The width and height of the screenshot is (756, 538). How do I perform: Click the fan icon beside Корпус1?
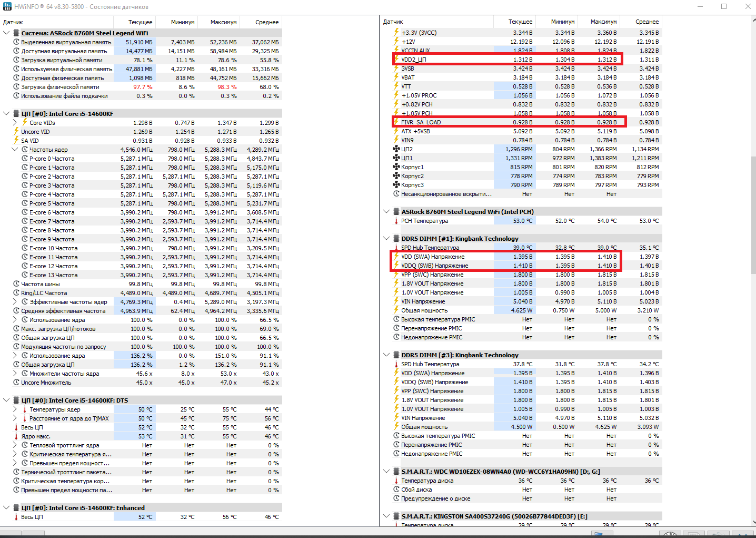click(x=396, y=167)
